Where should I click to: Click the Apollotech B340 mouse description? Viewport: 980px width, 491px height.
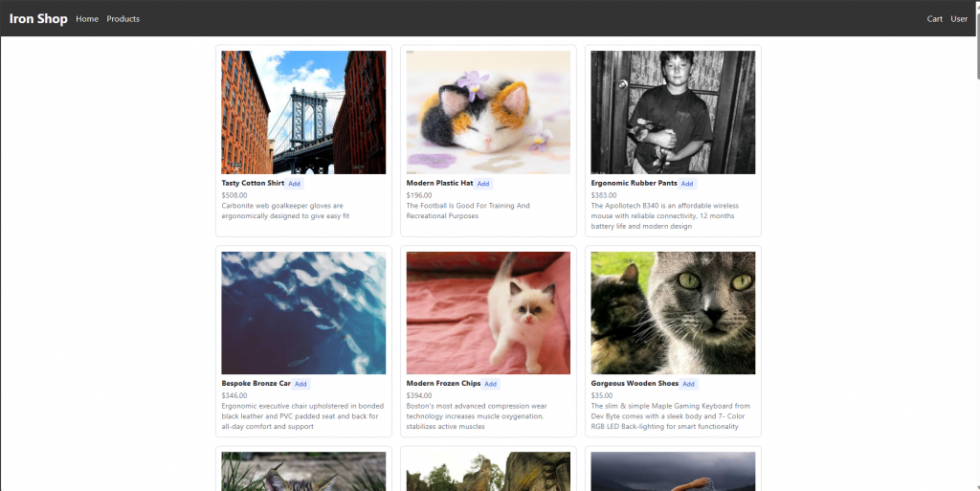[665, 215]
